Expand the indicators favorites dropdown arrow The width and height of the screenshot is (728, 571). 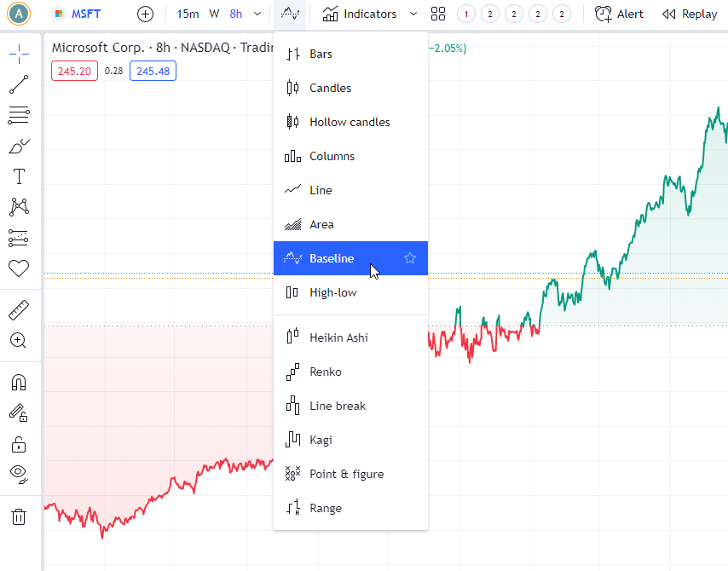coord(413,14)
